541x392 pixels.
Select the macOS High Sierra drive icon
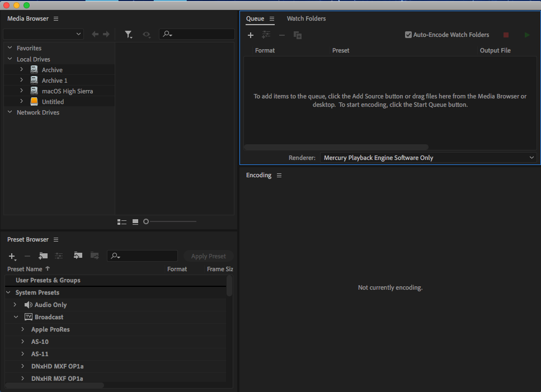coord(34,91)
